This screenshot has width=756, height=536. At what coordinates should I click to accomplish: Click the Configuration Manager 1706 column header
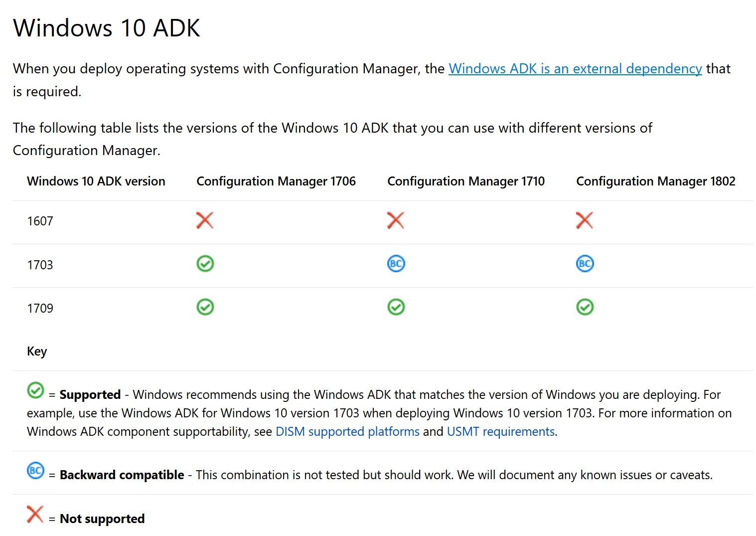coord(276,181)
